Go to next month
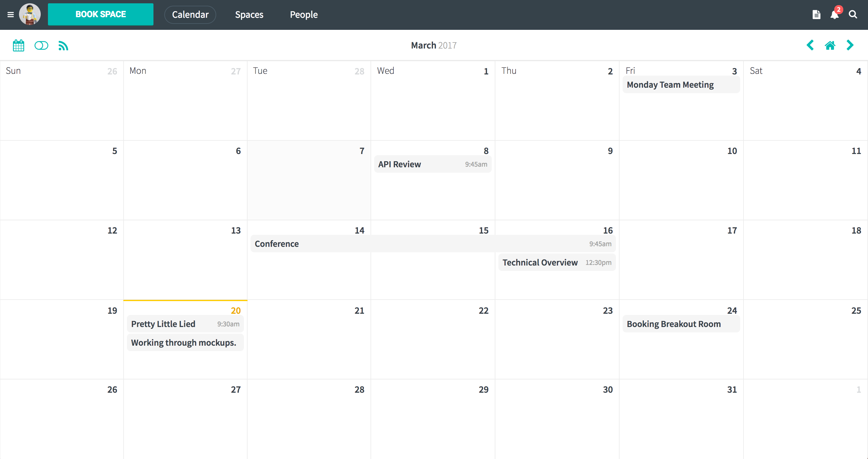This screenshot has height=459, width=868. click(x=850, y=45)
